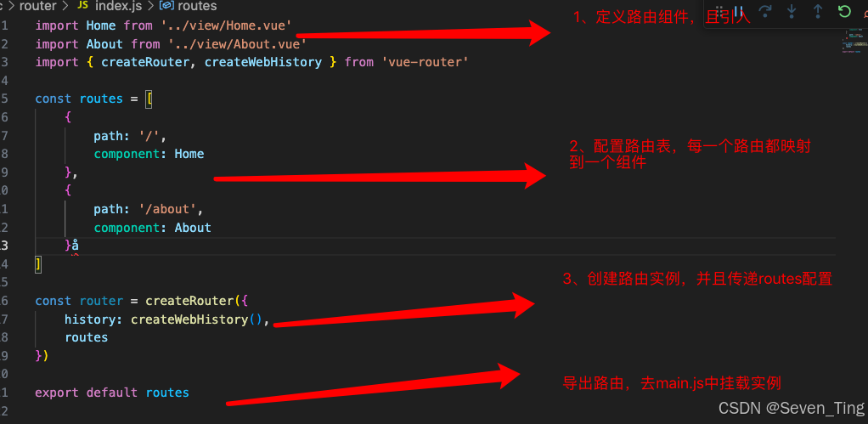868x424 pixels.
Task: Click the opening bracket after routes =
Action: pyautogui.click(x=149, y=99)
